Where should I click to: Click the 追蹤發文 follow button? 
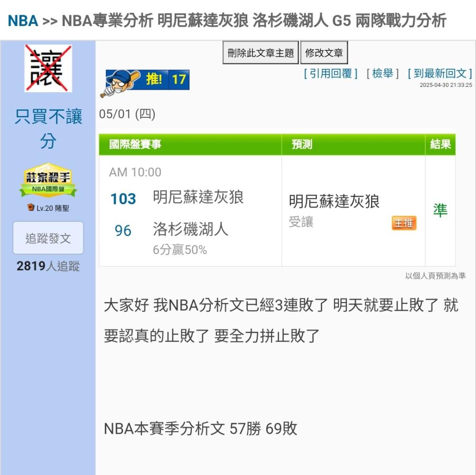48,238
